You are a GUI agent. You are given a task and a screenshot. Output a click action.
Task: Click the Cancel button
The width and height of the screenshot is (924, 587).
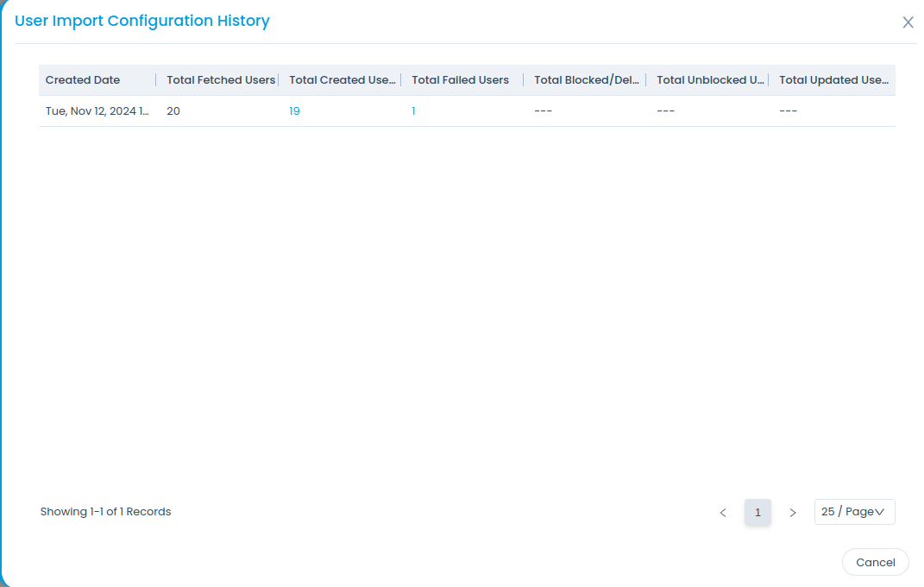pos(875,562)
